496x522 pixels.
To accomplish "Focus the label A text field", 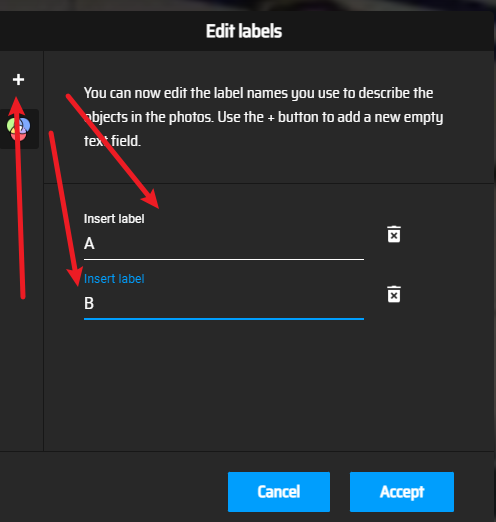I will [224, 244].
